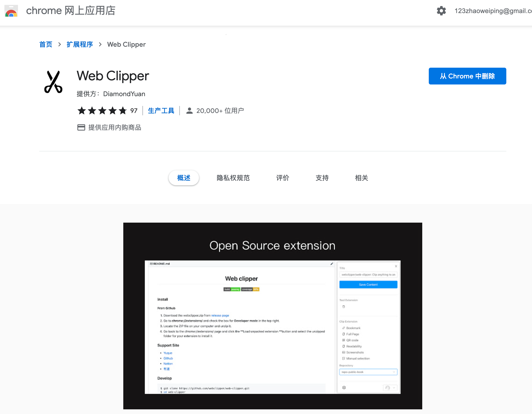
Task: Click the Web Clipper scissors icon
Action: pyautogui.click(x=53, y=82)
